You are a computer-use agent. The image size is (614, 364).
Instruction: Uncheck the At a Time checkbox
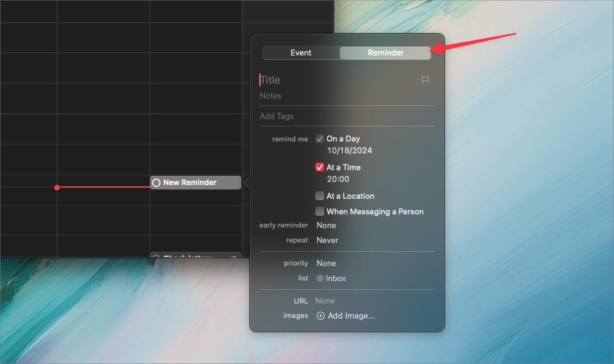pos(320,167)
